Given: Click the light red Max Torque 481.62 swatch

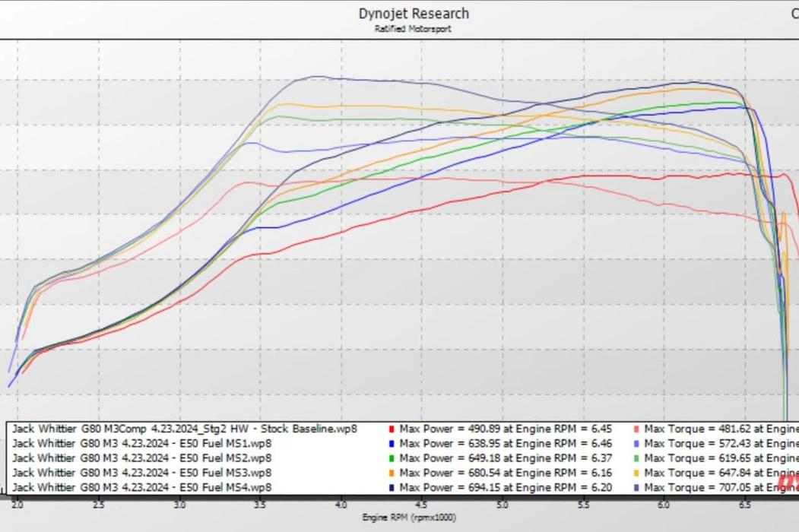Looking at the screenshot, I should pos(636,429).
